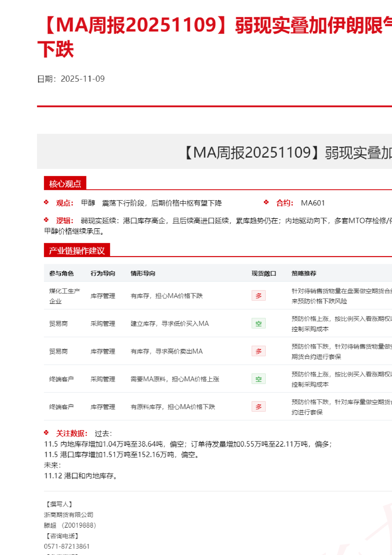Select the 产业链操作建议 section tab
The image size is (392, 555).
77,250
